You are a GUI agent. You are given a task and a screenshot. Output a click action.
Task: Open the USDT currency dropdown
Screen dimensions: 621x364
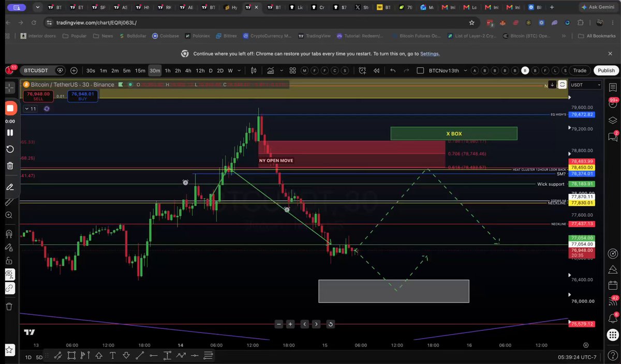pos(585,85)
